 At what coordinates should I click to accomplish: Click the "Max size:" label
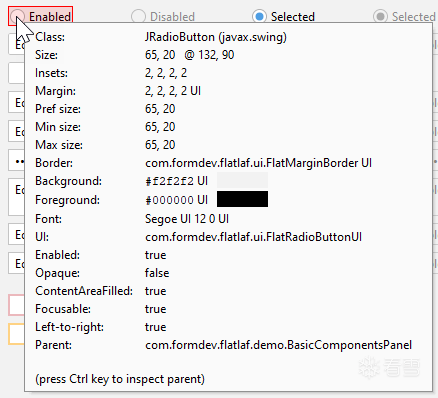pyautogui.click(x=59, y=145)
